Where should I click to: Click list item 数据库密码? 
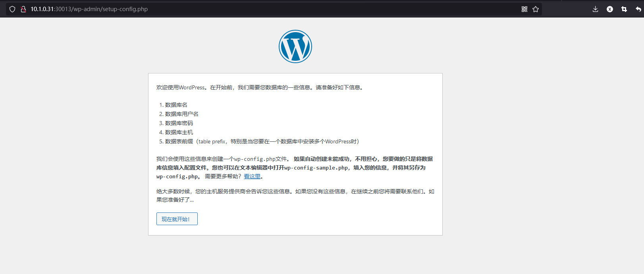179,123
